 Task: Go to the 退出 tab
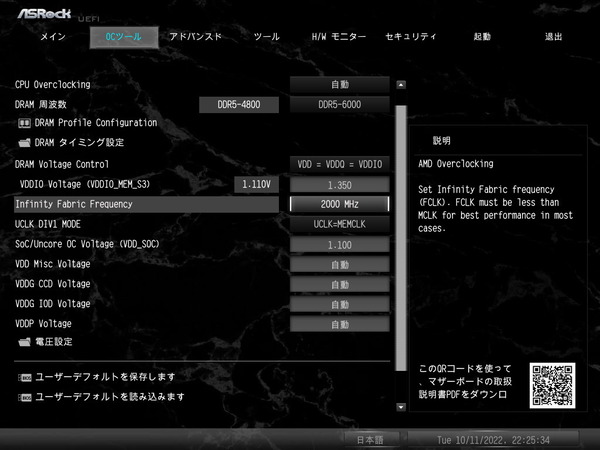tap(553, 37)
